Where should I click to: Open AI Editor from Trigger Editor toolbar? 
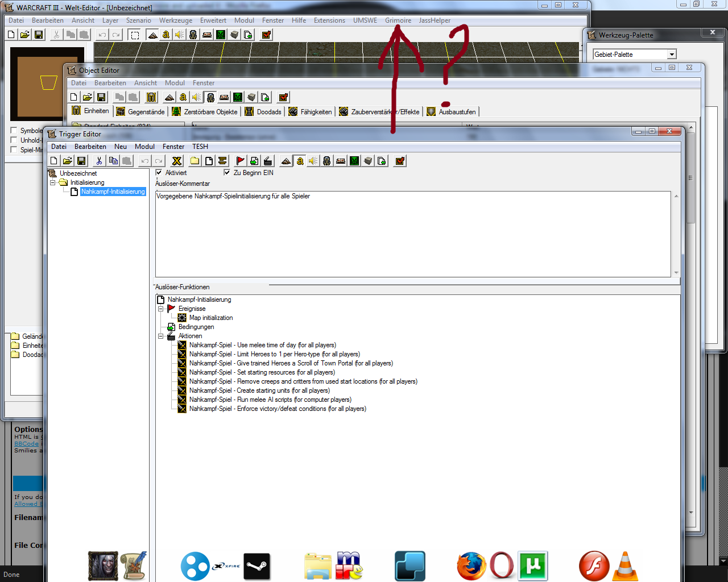[354, 161]
